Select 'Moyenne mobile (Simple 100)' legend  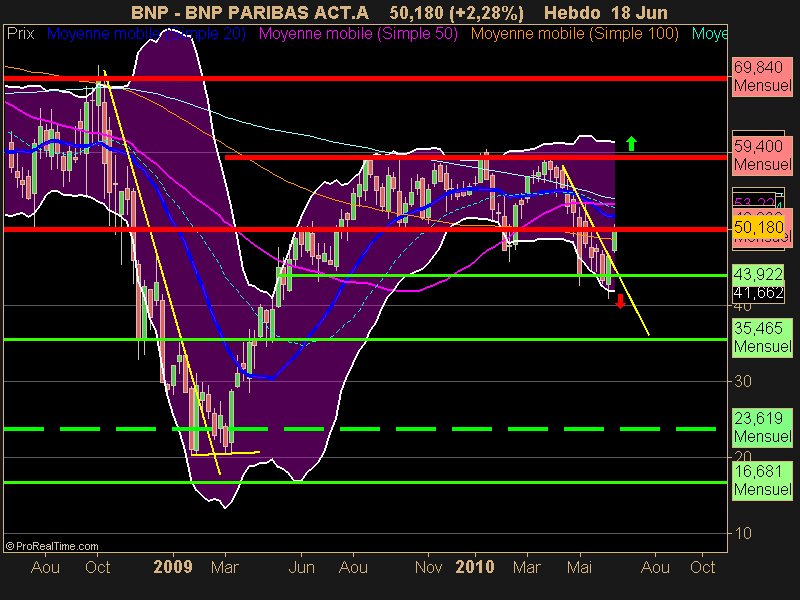point(574,34)
